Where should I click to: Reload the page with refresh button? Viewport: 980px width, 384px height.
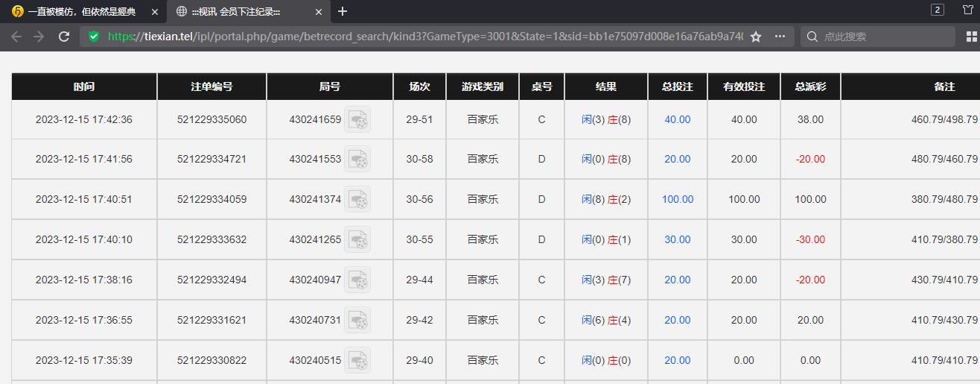(x=64, y=37)
